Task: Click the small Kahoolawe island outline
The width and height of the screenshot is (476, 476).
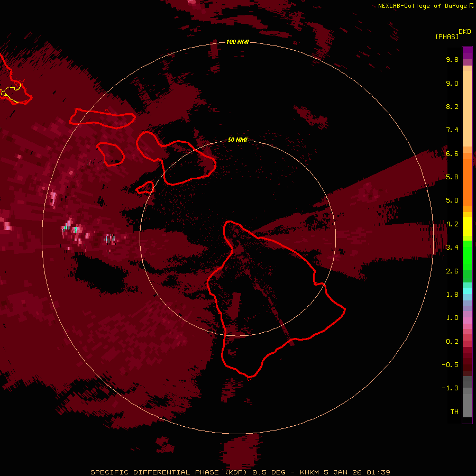Action: (x=145, y=188)
